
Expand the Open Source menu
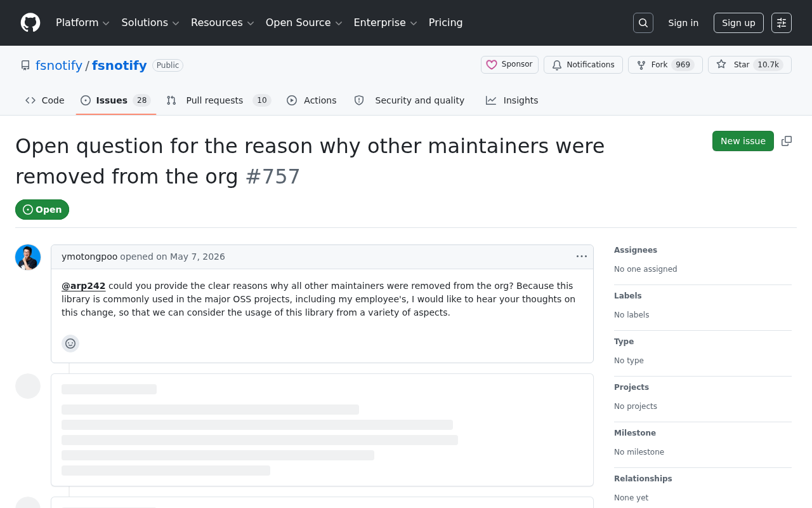(304, 23)
